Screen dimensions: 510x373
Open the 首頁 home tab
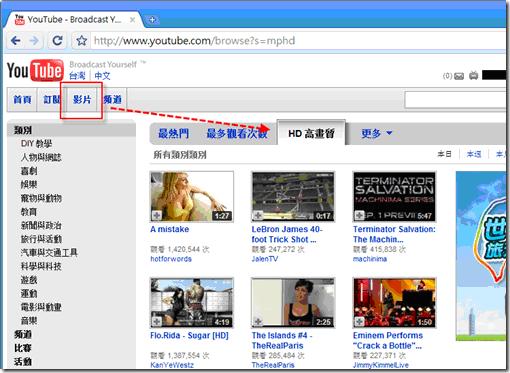coord(22,99)
